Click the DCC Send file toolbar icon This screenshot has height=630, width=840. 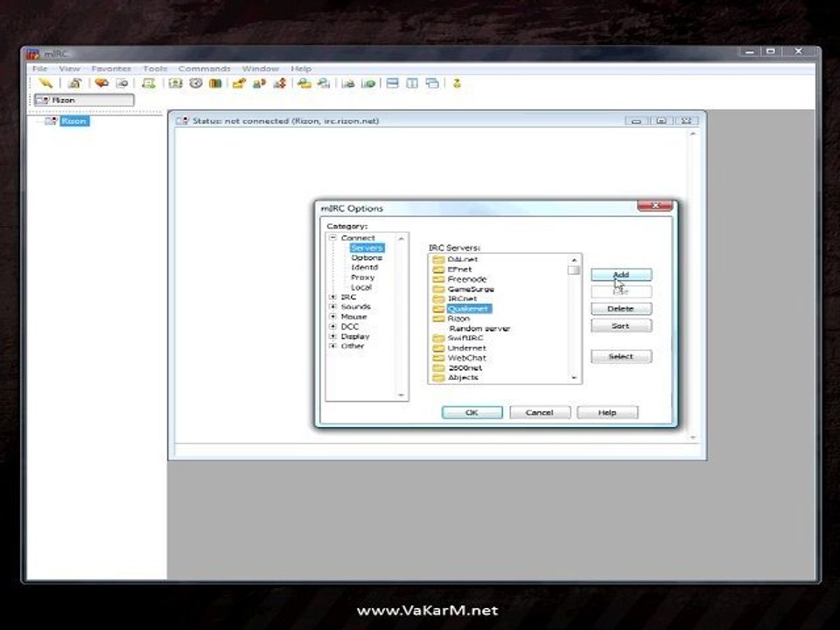coord(239,83)
